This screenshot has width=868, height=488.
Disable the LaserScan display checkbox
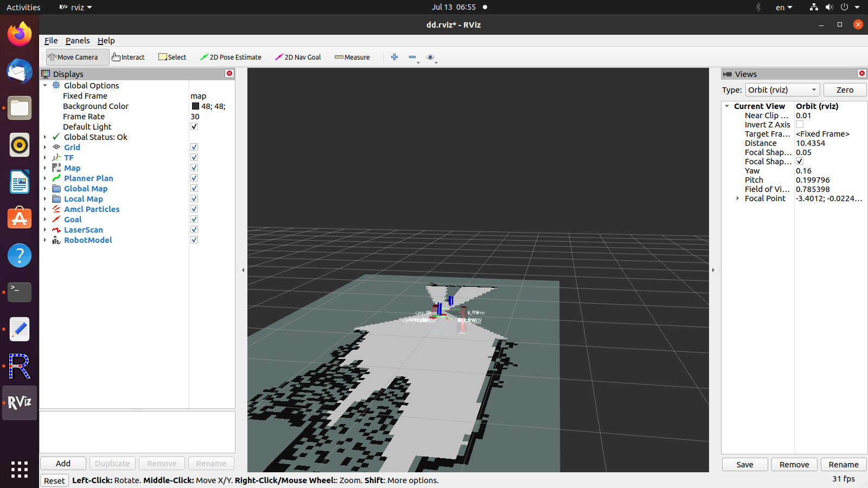point(194,230)
